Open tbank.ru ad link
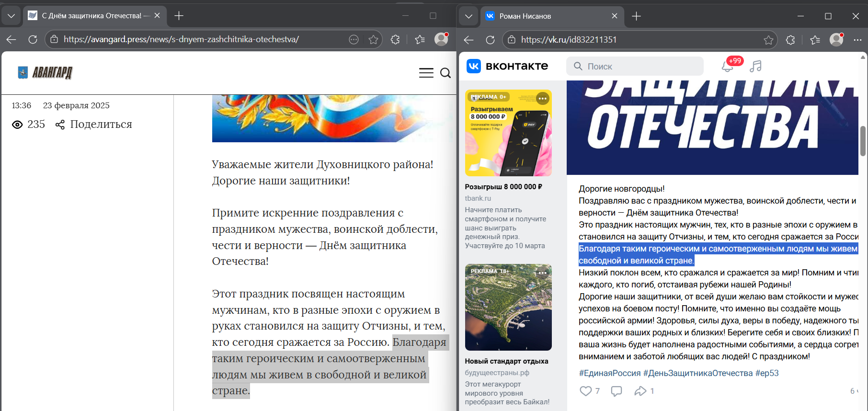This screenshot has height=411, width=868. coord(478,198)
